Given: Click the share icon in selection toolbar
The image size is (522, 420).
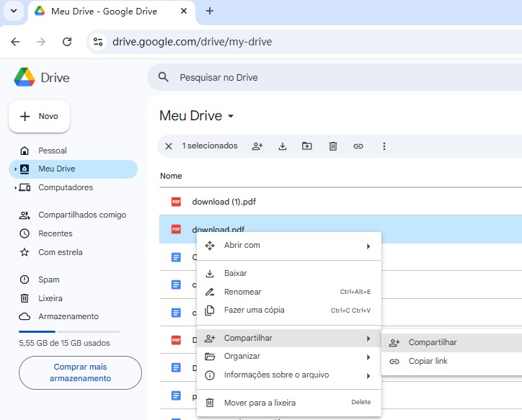Looking at the screenshot, I should [x=257, y=146].
